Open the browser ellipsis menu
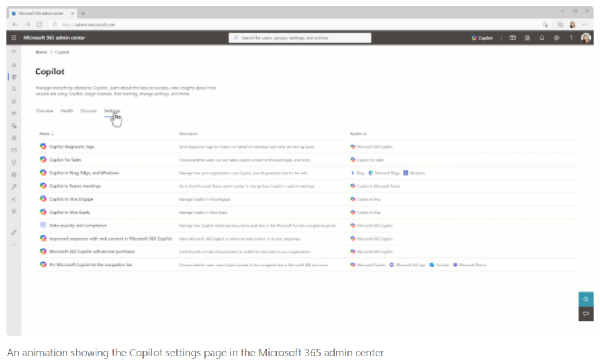 point(585,25)
